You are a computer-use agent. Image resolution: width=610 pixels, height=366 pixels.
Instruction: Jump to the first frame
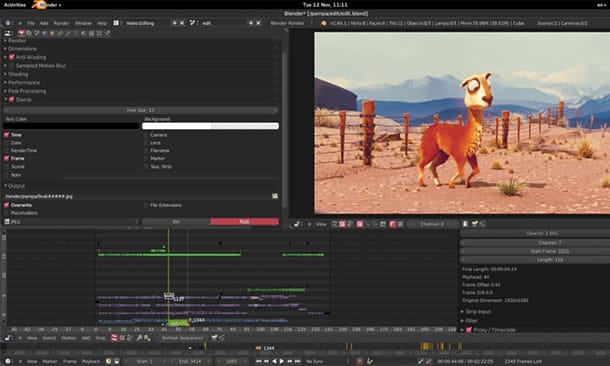pyautogui.click(x=259, y=361)
